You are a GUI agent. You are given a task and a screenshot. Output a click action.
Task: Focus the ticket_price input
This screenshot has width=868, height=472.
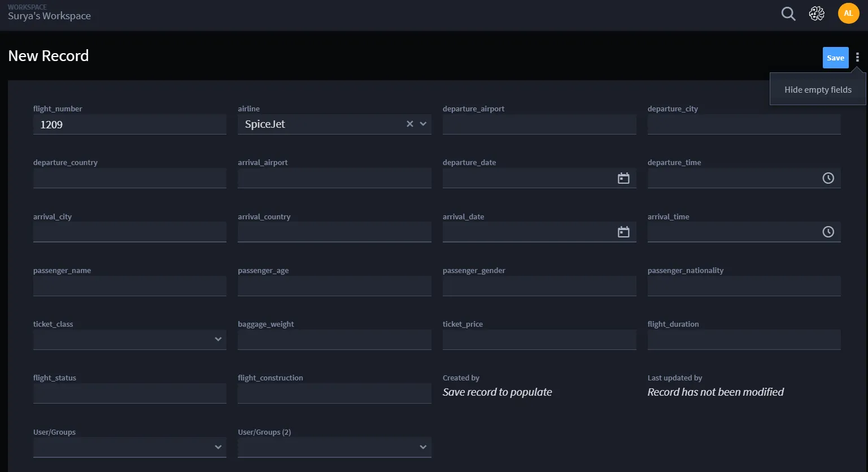point(539,340)
